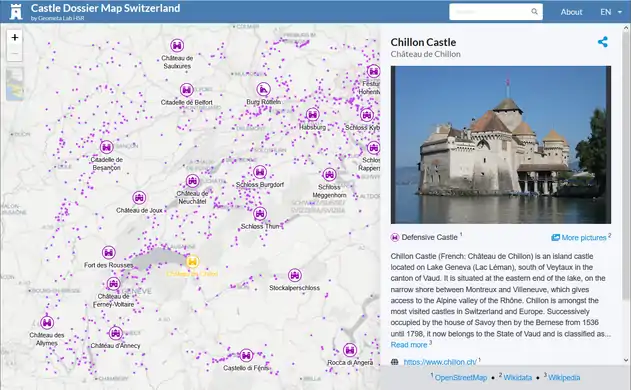Zoom in with the plus button
Screen dimensions: 631x390
[15, 37]
